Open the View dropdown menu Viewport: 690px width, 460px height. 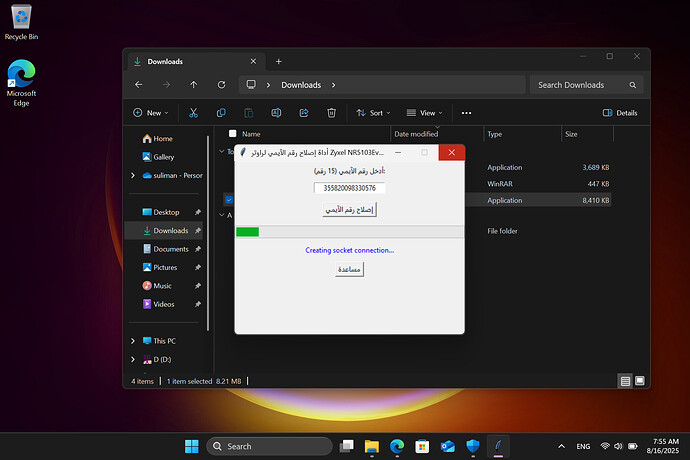pyautogui.click(x=424, y=113)
